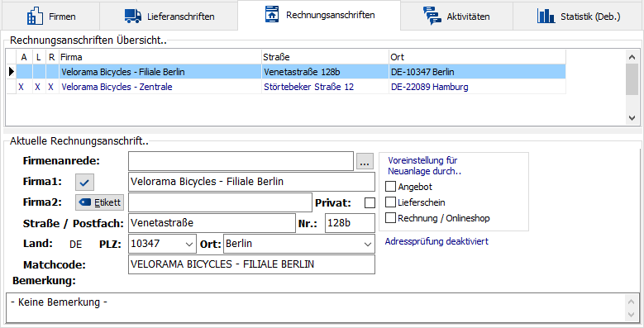
Task: Click the Etikett label button
Action: 99,202
